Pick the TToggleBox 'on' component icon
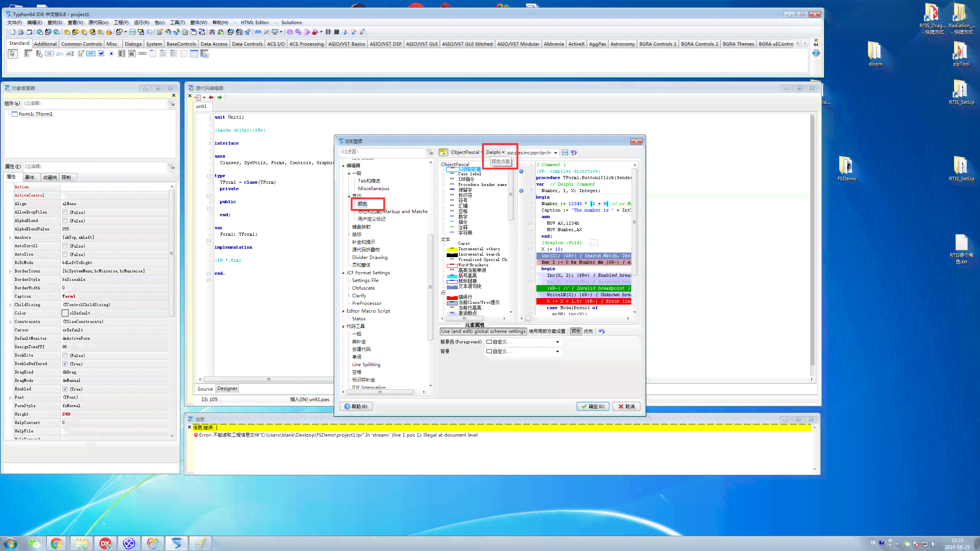Screen dimensions: 980x551 (x=91, y=54)
